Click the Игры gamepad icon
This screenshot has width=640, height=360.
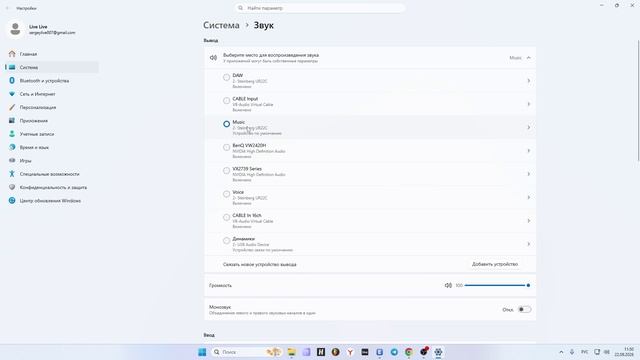click(12, 160)
